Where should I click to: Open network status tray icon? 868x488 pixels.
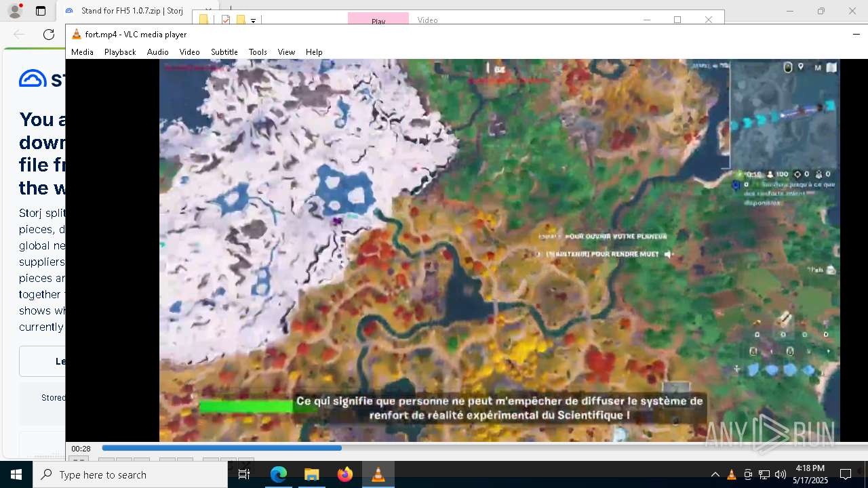point(764,474)
